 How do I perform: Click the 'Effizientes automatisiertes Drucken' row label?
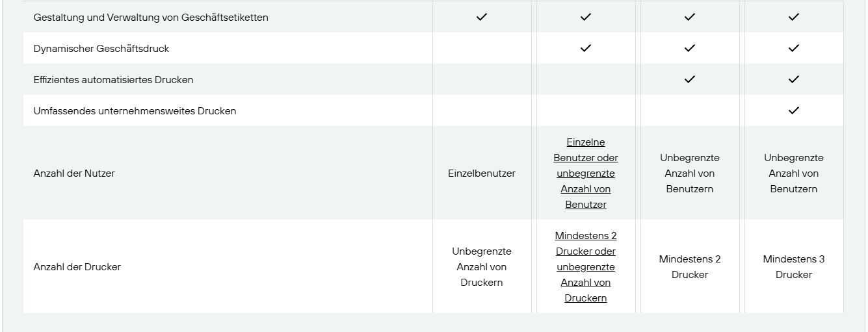point(113,80)
